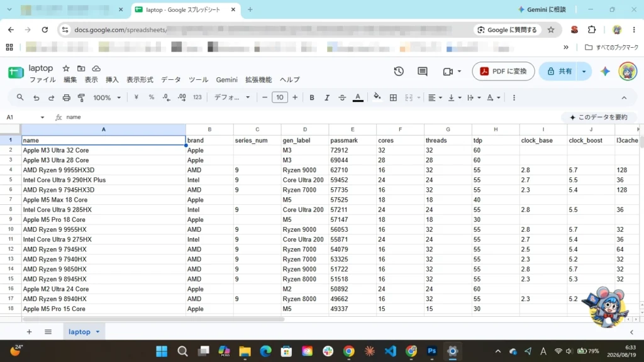Check the cloud document status icon

click(x=96, y=69)
